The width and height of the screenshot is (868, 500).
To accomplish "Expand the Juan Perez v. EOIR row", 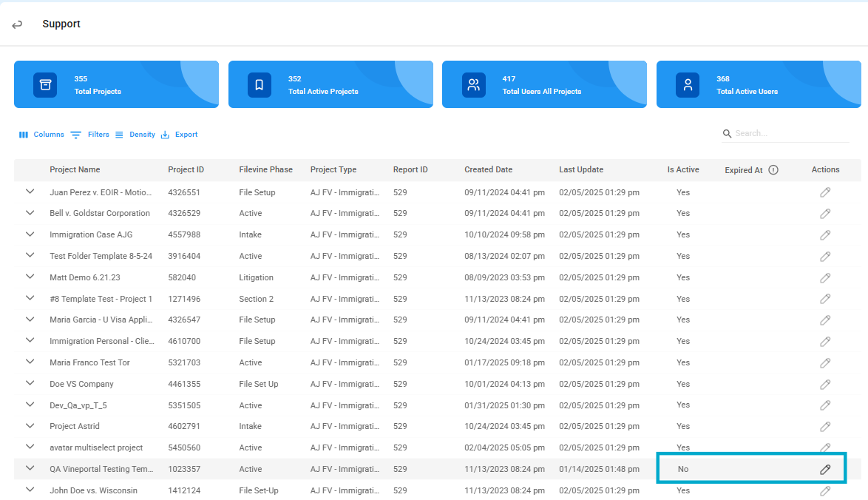I will click(30, 192).
